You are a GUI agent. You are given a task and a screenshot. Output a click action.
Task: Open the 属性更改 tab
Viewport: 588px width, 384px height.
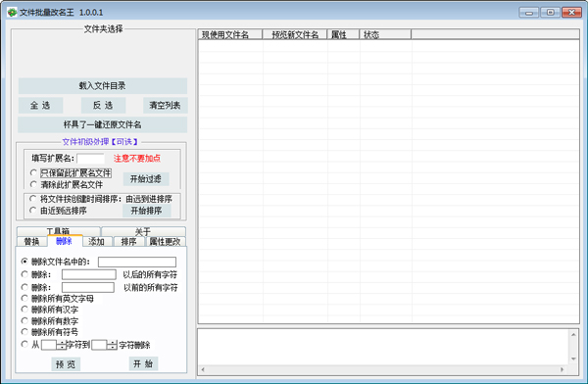[x=165, y=242]
